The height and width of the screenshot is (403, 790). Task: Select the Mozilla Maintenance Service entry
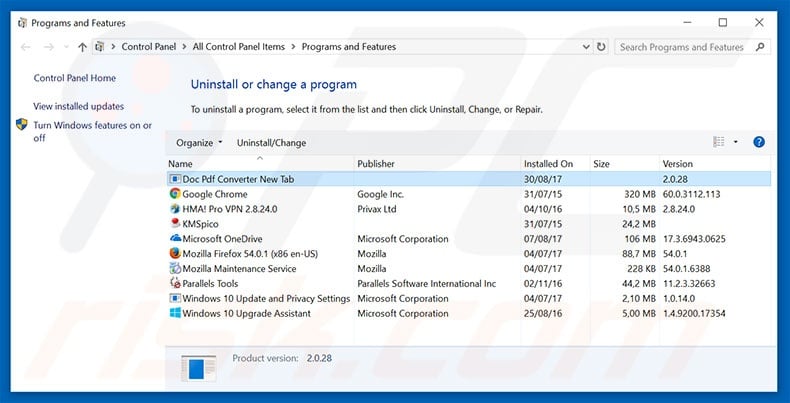click(469, 268)
